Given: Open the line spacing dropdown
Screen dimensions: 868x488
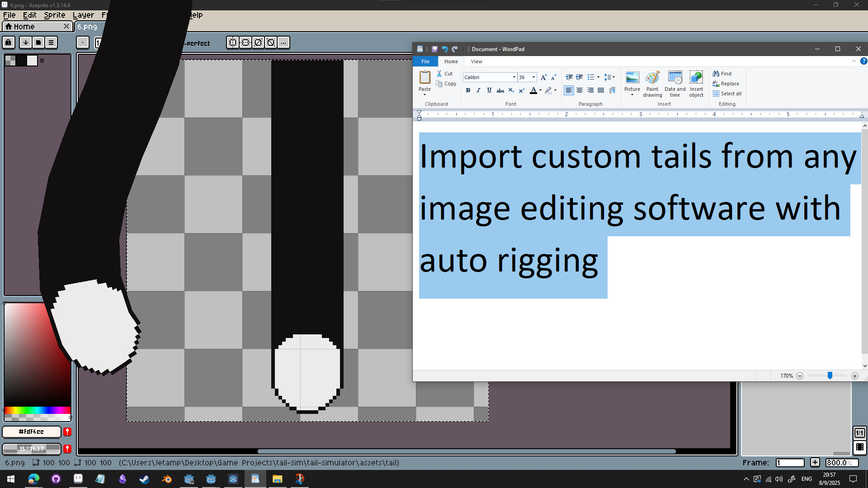Looking at the screenshot, I should (609, 77).
